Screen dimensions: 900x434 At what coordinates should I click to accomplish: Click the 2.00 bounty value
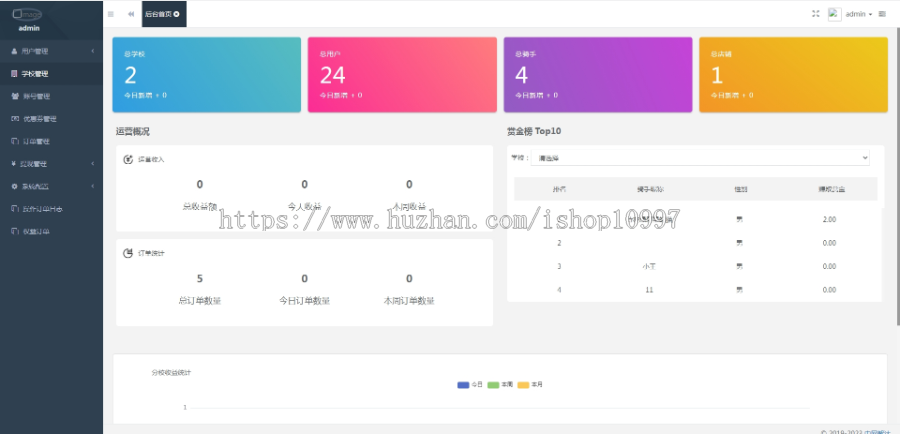point(829,219)
